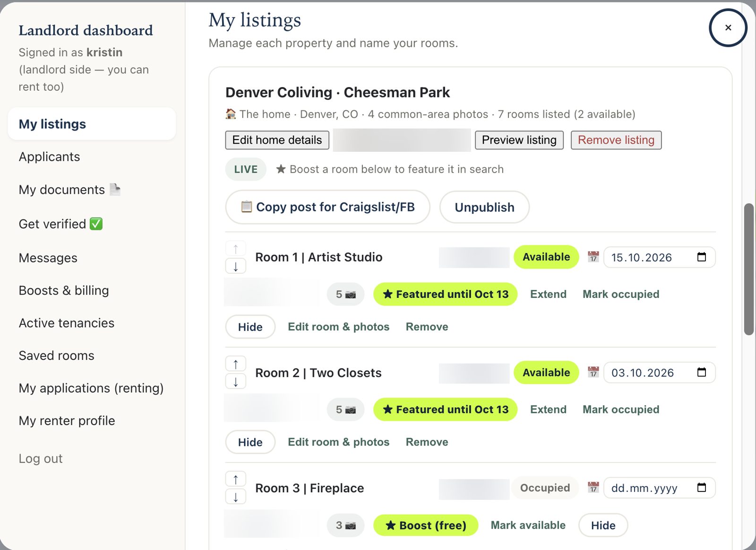Hide Room 2 Two Closets
This screenshot has width=756, height=550.
coord(250,442)
